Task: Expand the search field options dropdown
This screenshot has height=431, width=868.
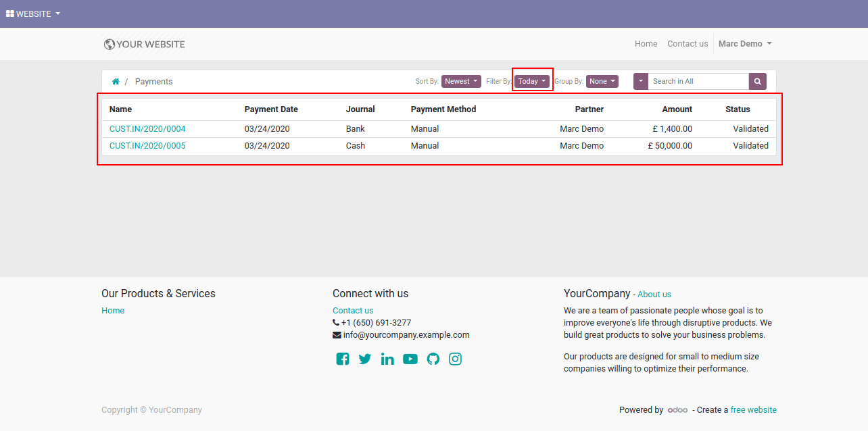Action: 641,81
